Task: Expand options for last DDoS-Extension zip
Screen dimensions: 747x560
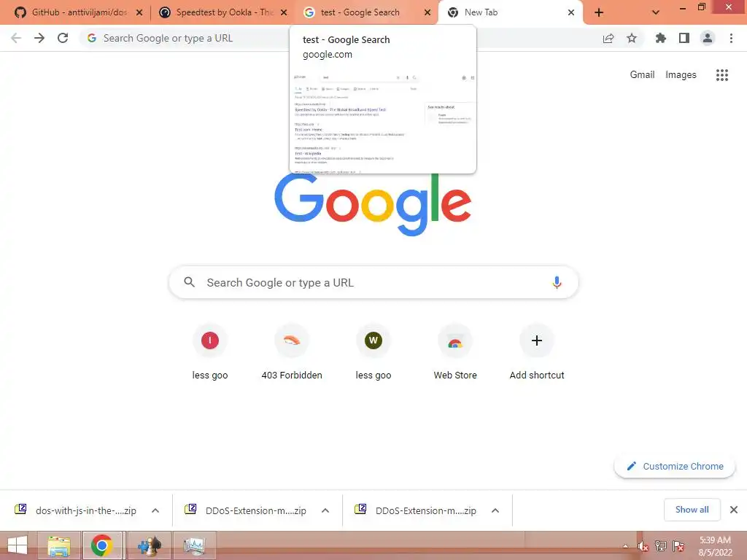Action: coord(495,510)
